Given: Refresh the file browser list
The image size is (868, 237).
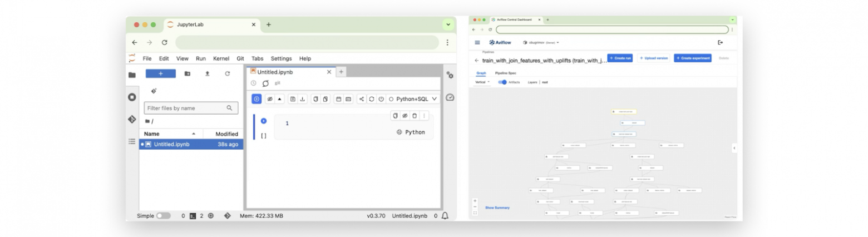Looking at the screenshot, I should click(x=227, y=73).
